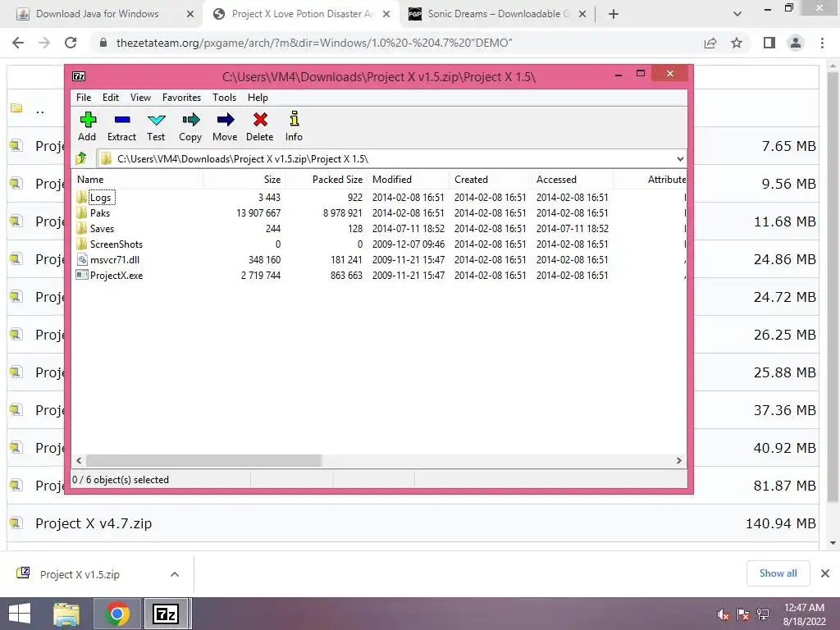Sort by the Name column header
Viewport: 840px width, 630px height.
coord(138,180)
